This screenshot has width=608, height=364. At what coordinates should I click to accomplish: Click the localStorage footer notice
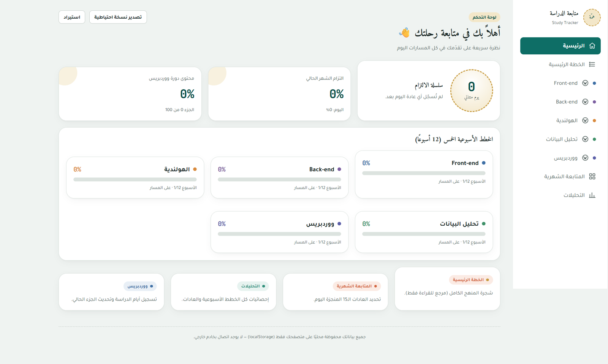(x=280, y=337)
